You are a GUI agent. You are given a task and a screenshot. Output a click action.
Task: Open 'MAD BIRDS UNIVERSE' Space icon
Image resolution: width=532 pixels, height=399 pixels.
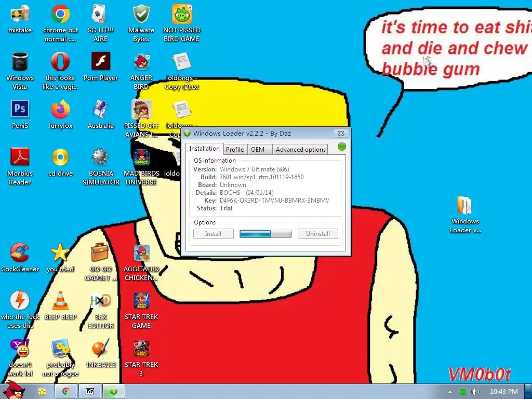(141, 167)
